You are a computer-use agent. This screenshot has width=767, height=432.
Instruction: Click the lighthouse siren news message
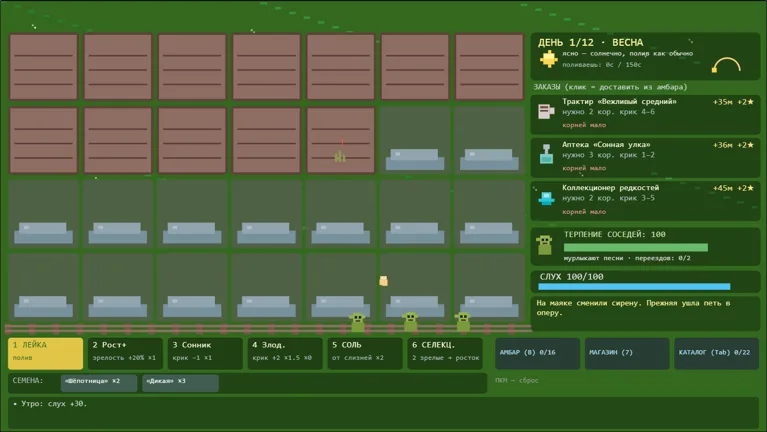[x=633, y=308]
